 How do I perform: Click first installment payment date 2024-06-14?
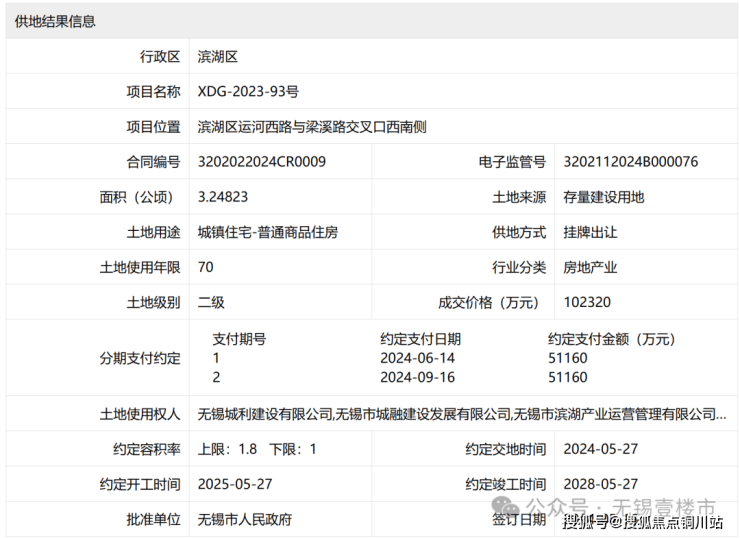click(x=417, y=358)
